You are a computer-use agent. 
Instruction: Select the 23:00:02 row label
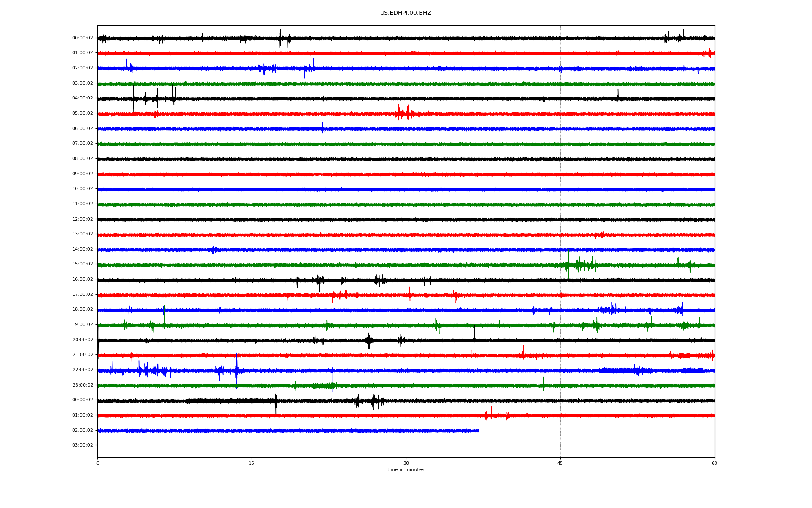82,385
